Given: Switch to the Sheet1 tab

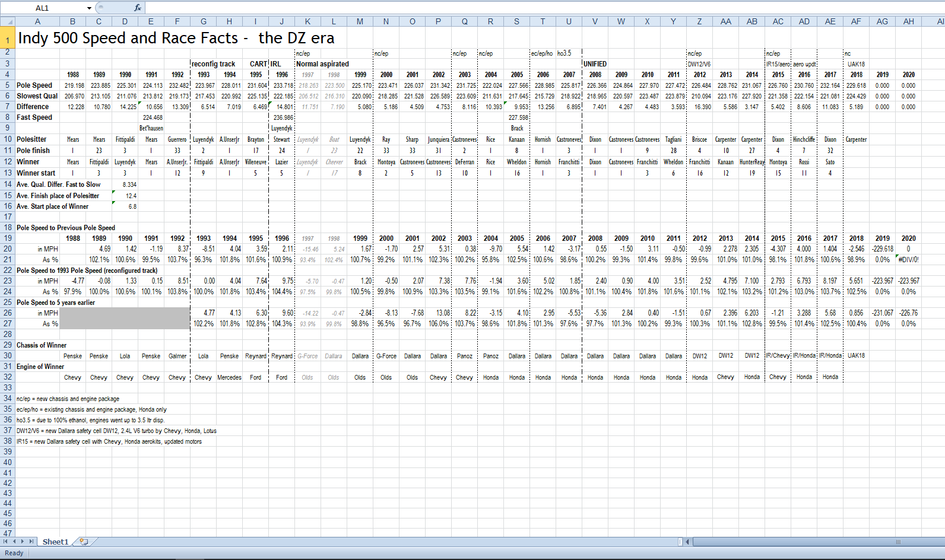Looking at the screenshot, I should [55, 542].
